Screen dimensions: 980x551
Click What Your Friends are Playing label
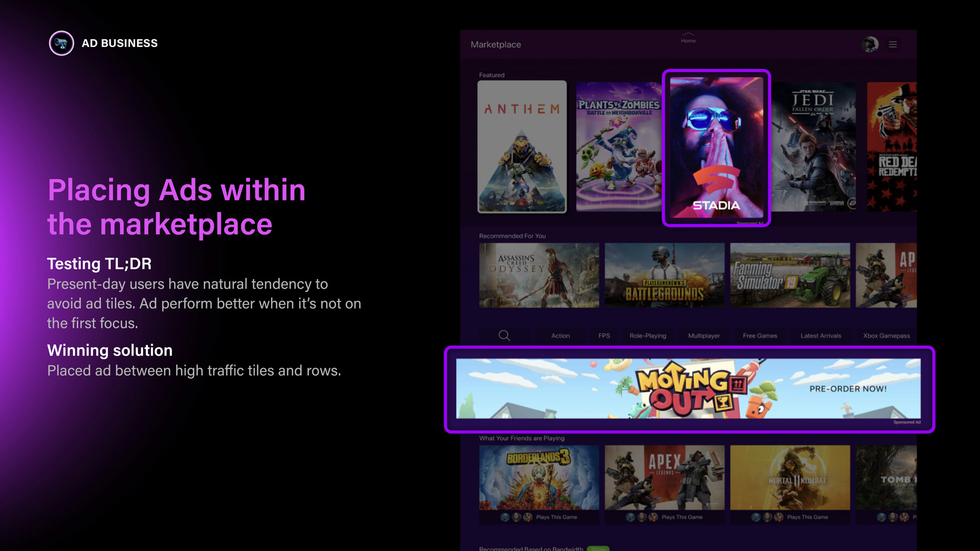point(522,438)
